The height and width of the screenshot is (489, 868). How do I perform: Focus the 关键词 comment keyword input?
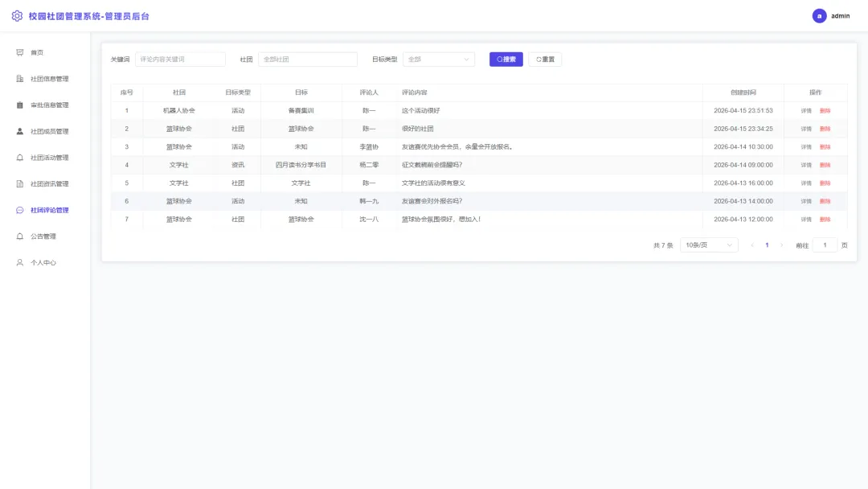coord(181,60)
